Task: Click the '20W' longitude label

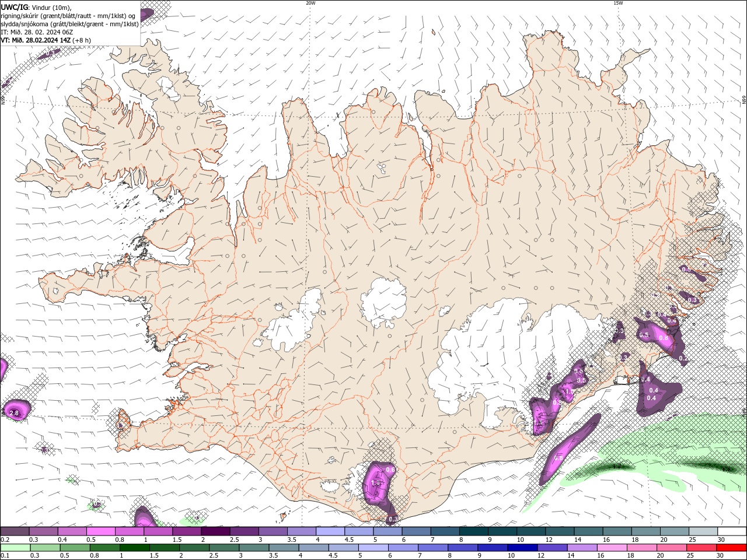Action: point(310,3)
